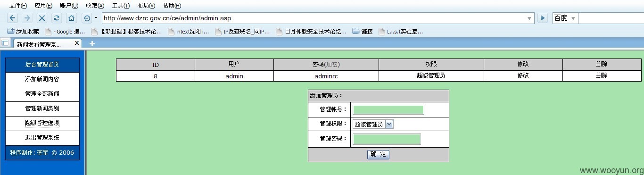
Task: Reload the page with the refresh icon
Action: tap(57, 18)
